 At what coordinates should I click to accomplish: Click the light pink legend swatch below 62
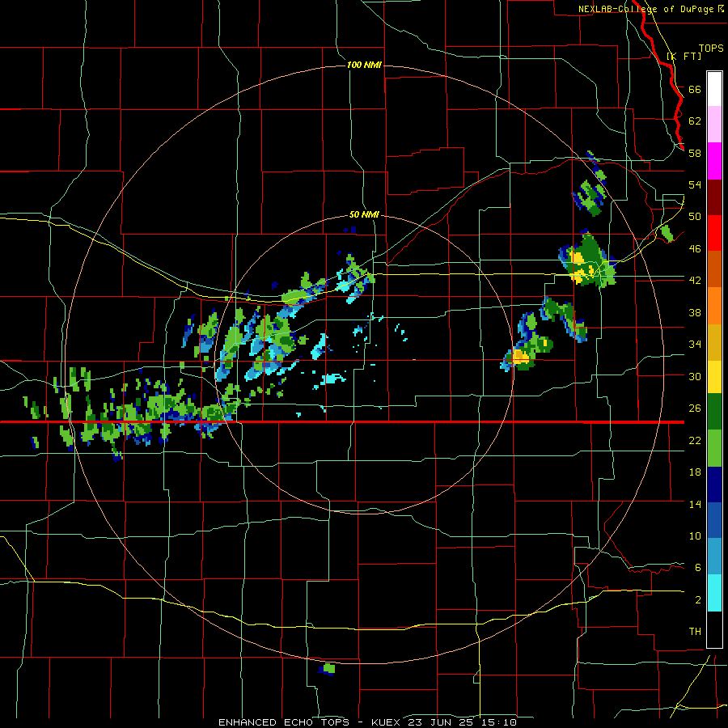pos(714,125)
